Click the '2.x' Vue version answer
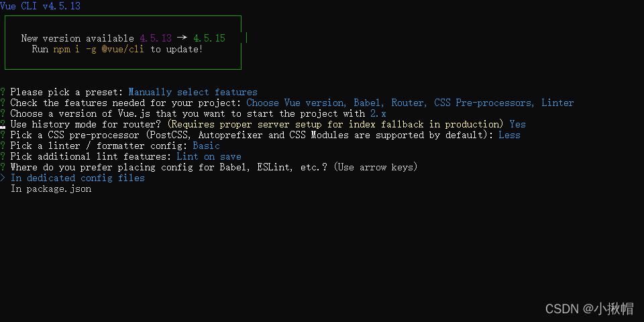The image size is (644, 322). [378, 113]
